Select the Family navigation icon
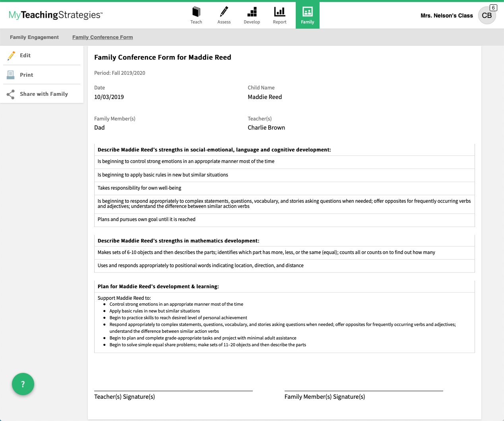 click(307, 15)
